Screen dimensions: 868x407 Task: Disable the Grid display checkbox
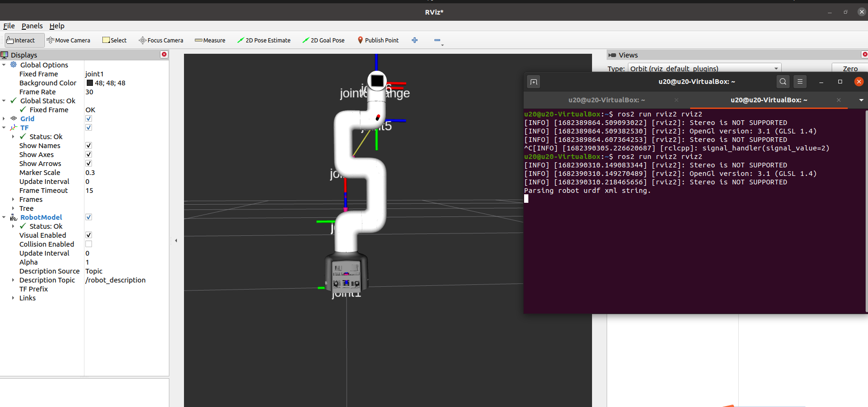[89, 119]
